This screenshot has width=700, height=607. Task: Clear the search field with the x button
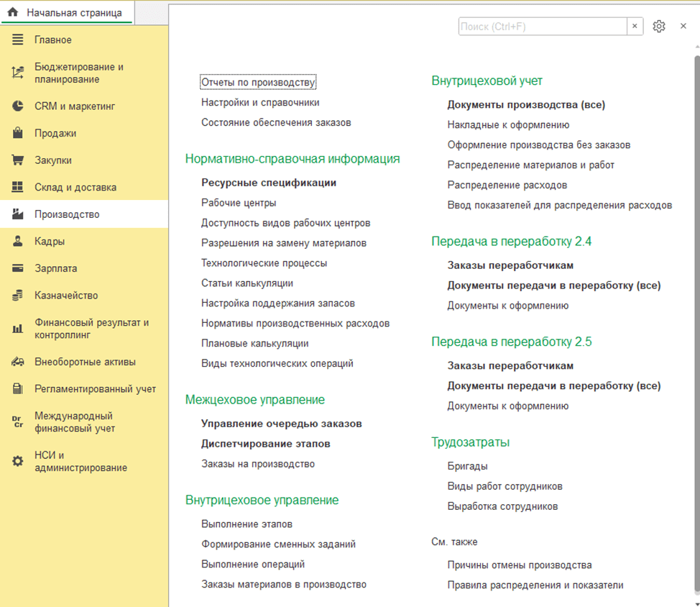(635, 27)
